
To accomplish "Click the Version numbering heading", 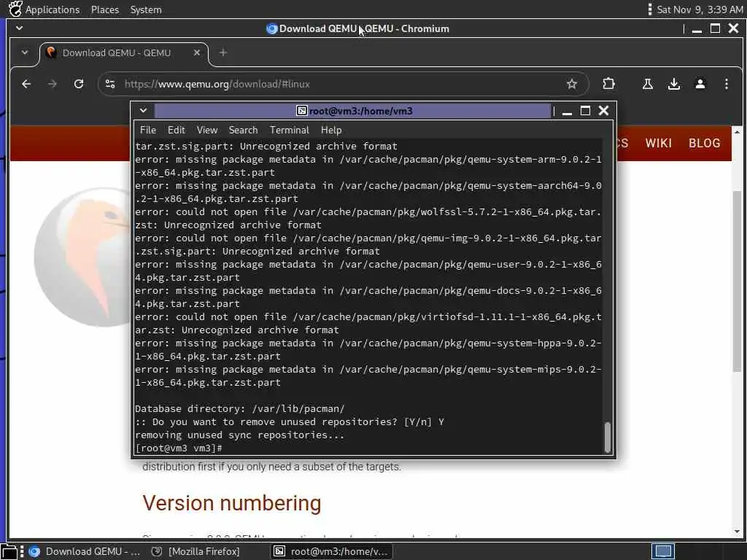I will [231, 503].
